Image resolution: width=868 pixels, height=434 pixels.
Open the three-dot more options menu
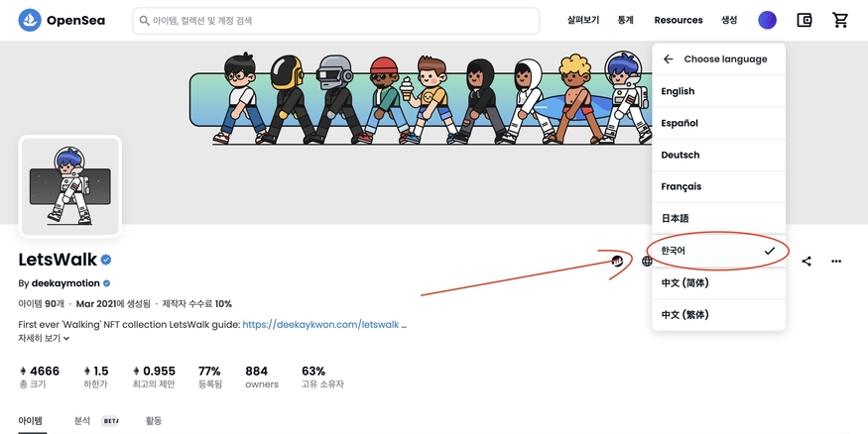pyautogui.click(x=836, y=261)
